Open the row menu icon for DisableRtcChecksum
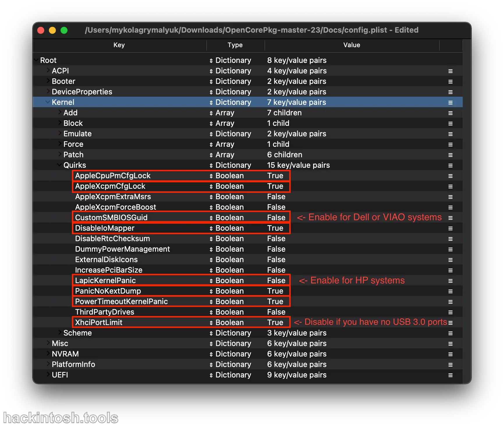Screen dimensions: 504x427 pos(450,239)
